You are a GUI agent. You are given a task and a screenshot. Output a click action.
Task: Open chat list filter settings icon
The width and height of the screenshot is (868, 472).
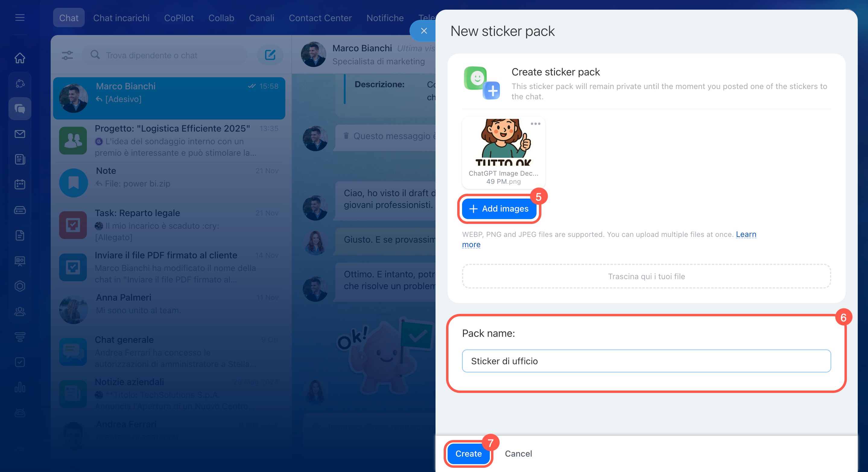[67, 55]
